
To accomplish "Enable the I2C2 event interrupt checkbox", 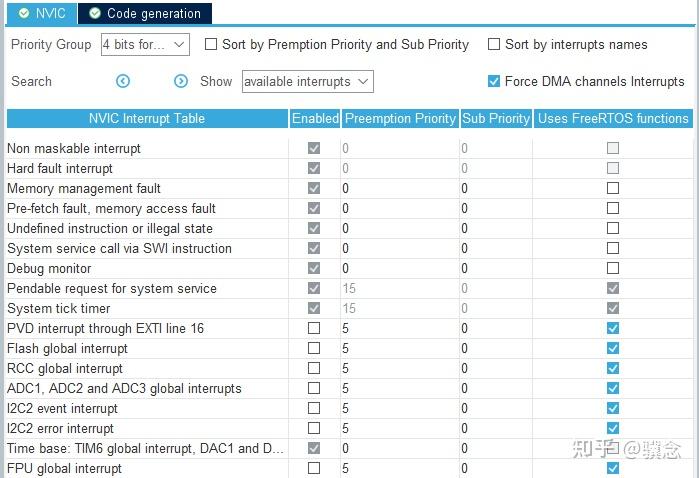I will coord(314,408).
